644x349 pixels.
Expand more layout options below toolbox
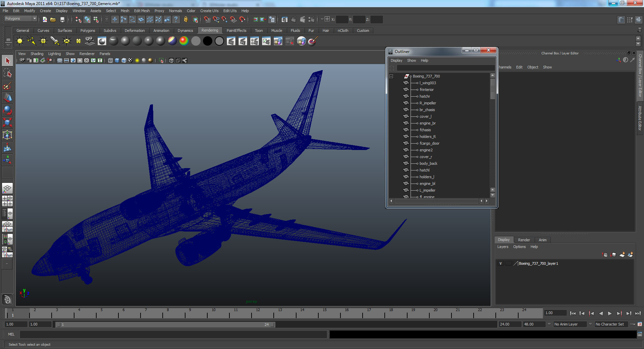point(7,264)
